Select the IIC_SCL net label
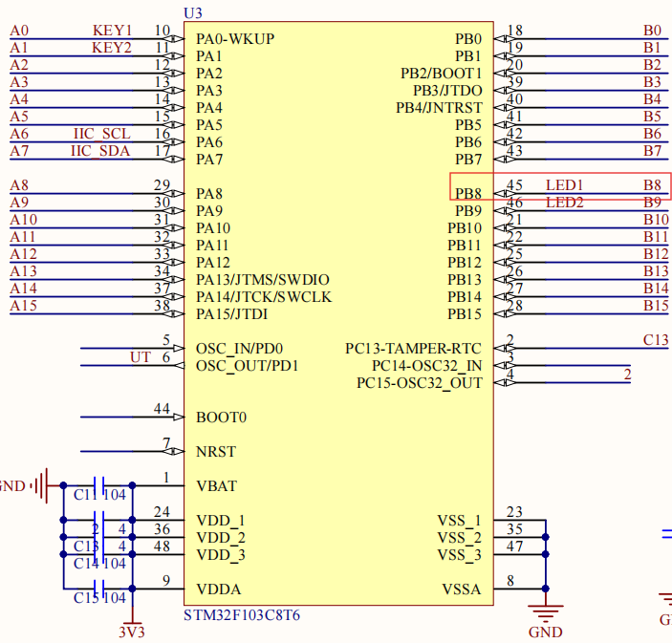Image resolution: width=672 pixels, height=643 pixels. pyautogui.click(x=102, y=134)
